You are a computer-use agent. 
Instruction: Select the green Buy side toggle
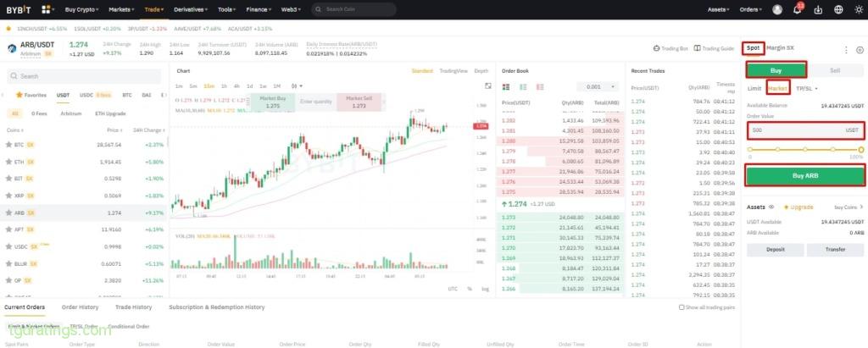[x=776, y=69]
